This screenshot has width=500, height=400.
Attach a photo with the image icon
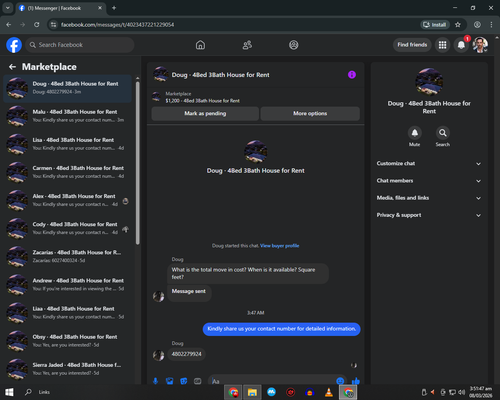(x=170, y=381)
